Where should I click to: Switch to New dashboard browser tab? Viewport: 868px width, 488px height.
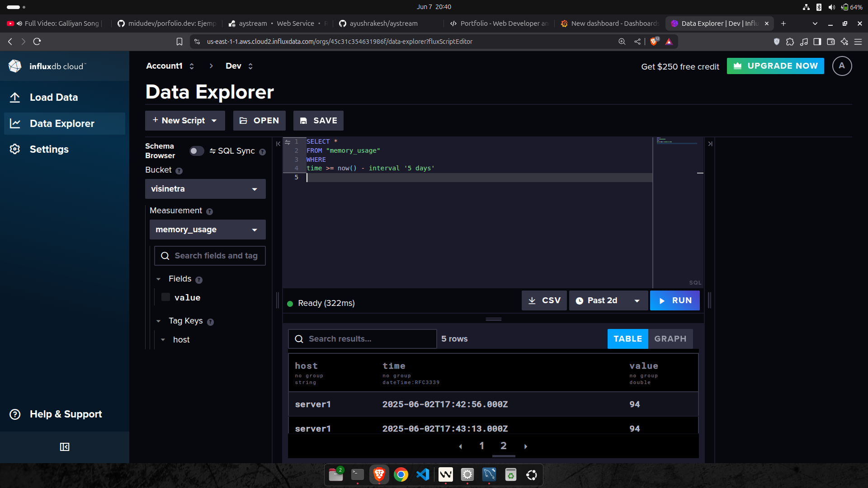(x=609, y=23)
